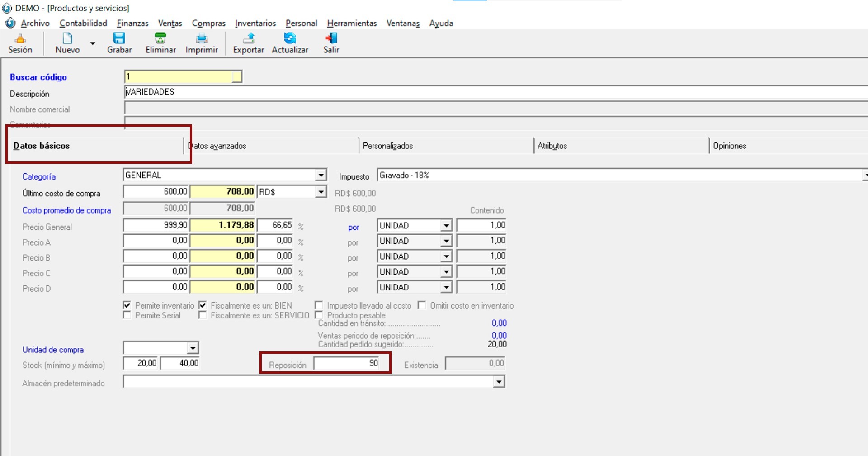
Task: Expand the Categoría dropdown
Action: 321,176
